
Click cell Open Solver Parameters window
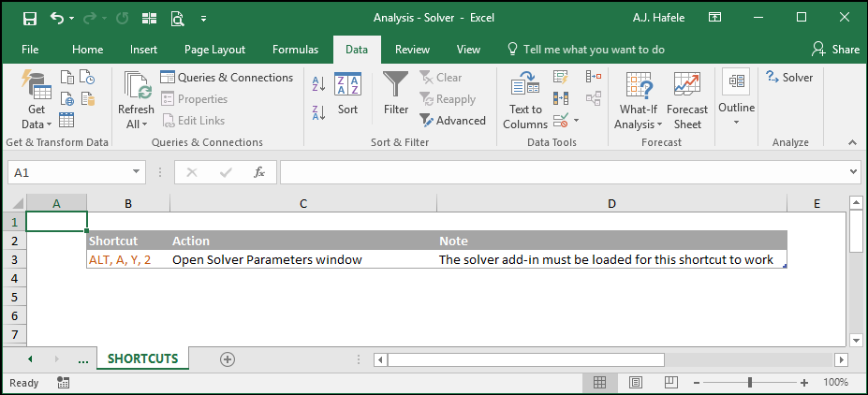pos(303,259)
